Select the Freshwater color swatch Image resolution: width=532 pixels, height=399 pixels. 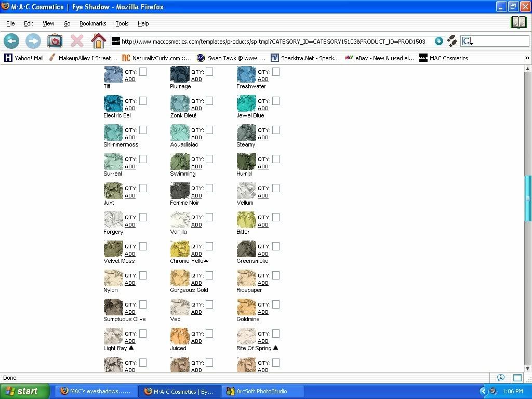[246, 74]
